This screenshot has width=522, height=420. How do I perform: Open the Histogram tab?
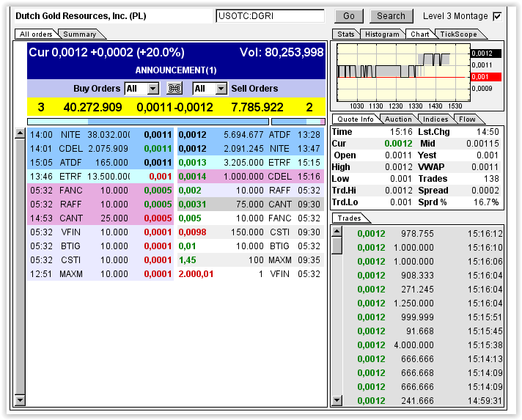pyautogui.click(x=382, y=34)
